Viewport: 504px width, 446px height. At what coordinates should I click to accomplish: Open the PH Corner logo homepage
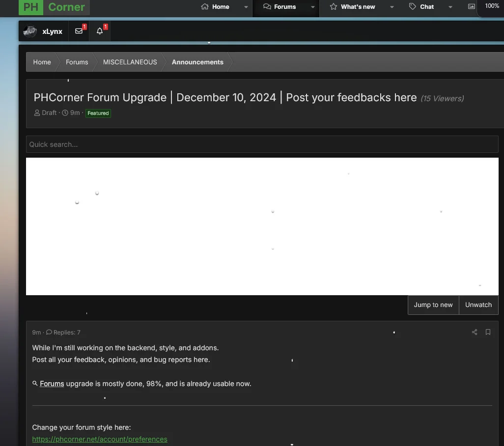pyautogui.click(x=54, y=7)
